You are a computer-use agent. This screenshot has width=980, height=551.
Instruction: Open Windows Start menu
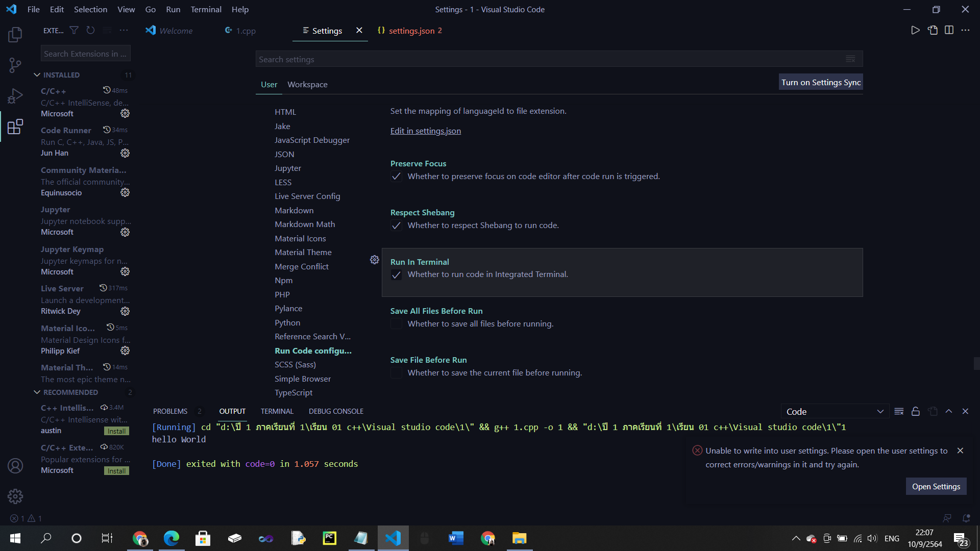click(x=15, y=538)
